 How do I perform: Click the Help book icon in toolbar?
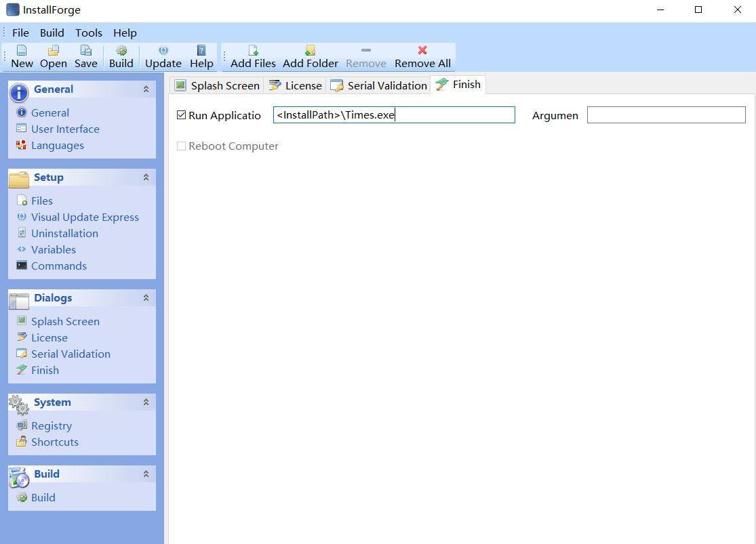(201, 50)
